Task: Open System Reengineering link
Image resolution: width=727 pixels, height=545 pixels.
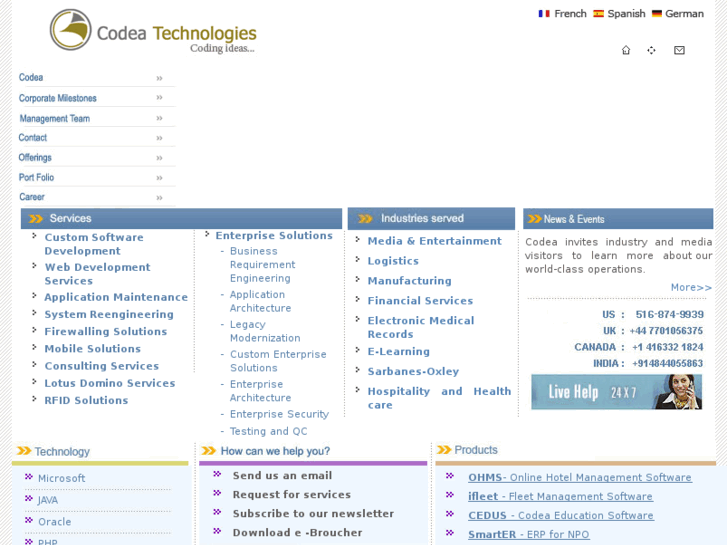Action: [x=109, y=314]
